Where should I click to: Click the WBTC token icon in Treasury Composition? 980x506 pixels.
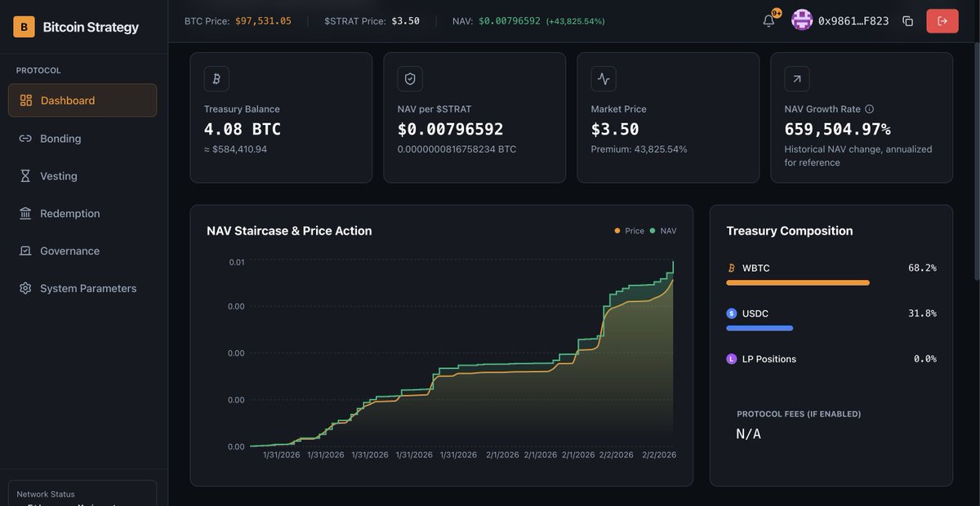[731, 268]
